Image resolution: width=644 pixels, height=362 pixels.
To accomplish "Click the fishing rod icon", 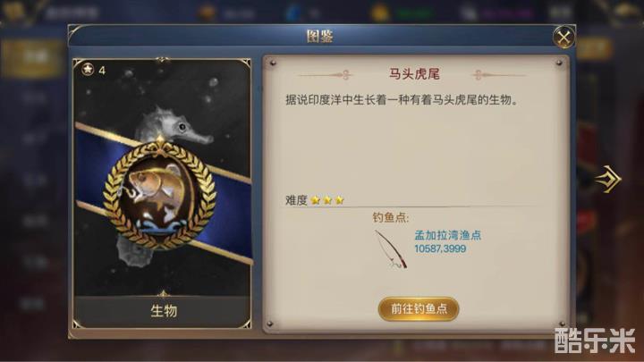I will (x=391, y=249).
